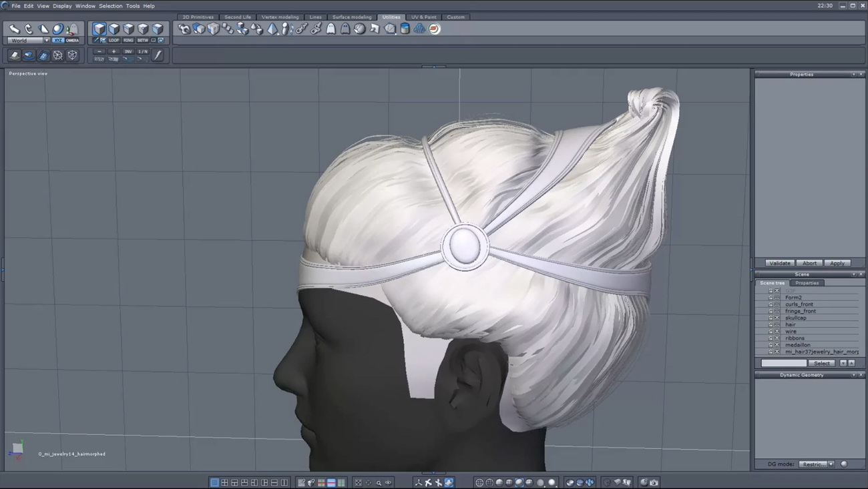868x489 pixels.
Task: Click the search field beside the Select button
Action: 784,363
